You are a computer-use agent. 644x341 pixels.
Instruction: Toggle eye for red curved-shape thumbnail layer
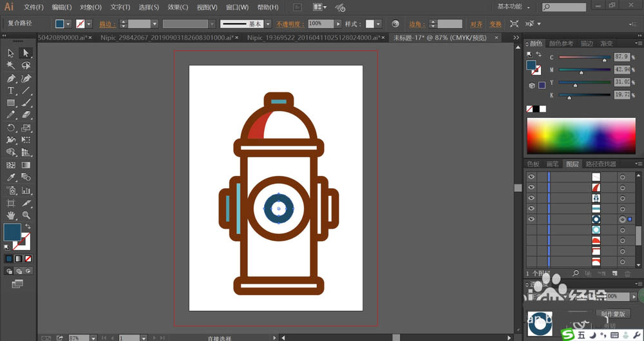pos(531,188)
